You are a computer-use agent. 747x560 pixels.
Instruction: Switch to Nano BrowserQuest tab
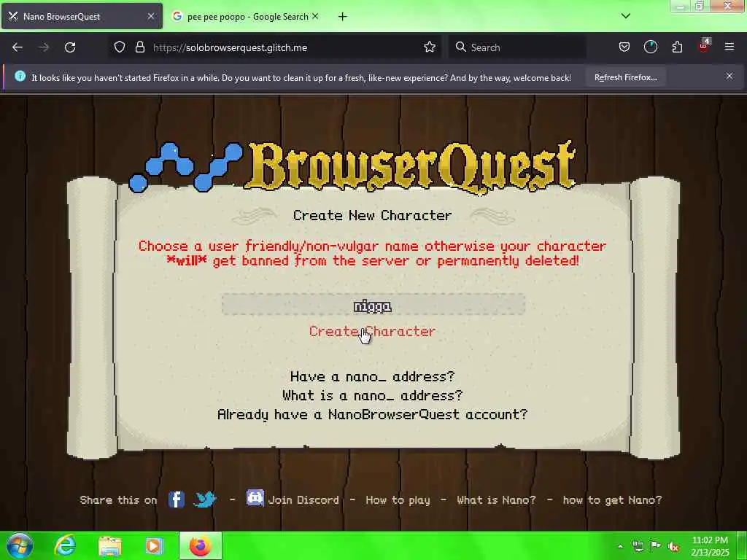[x=82, y=17]
